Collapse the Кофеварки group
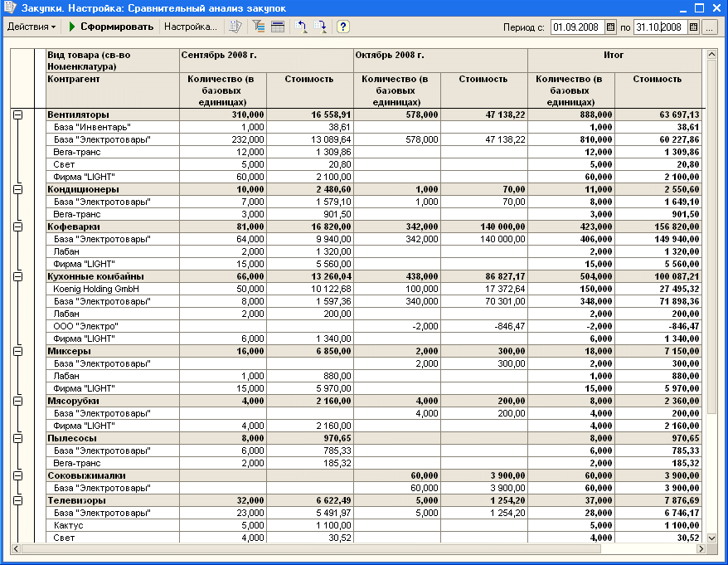Viewport: 728px width, 565px height. coord(17,226)
